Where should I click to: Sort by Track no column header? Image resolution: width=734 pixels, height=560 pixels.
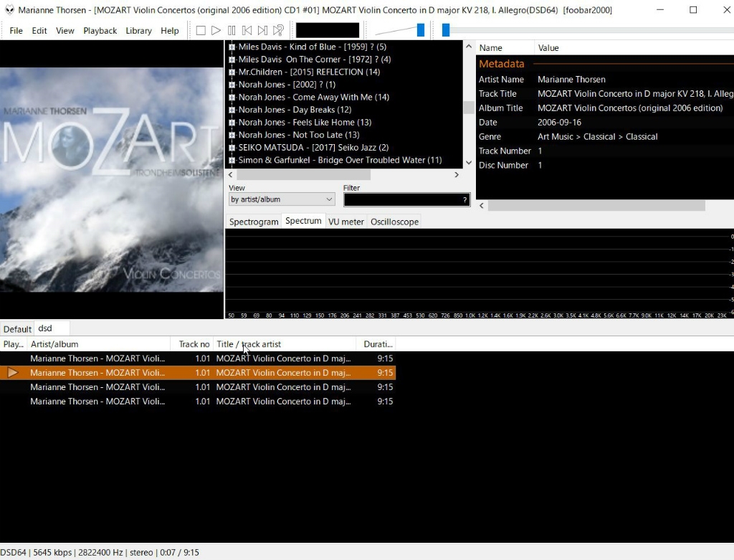[192, 344]
